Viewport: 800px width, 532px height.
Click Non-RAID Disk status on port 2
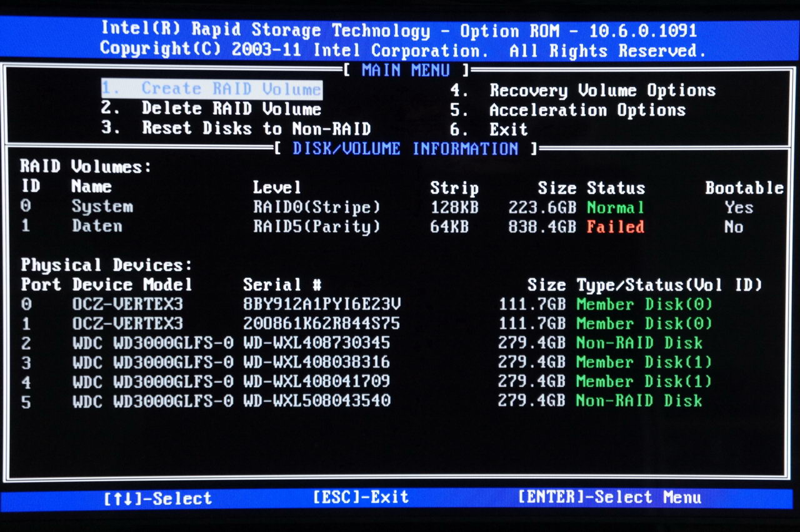pos(639,343)
